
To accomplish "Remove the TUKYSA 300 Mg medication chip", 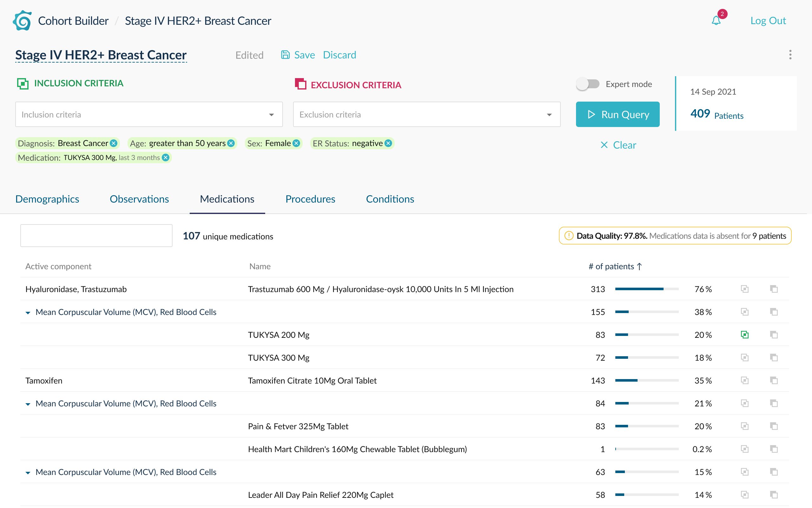I will point(166,157).
